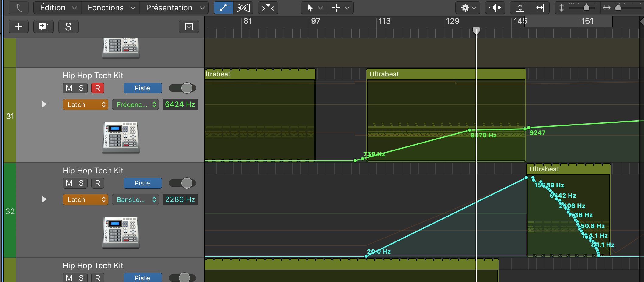The image size is (644, 282).
Task: Click the vertical zoom slider handle
Action: tap(586, 8)
